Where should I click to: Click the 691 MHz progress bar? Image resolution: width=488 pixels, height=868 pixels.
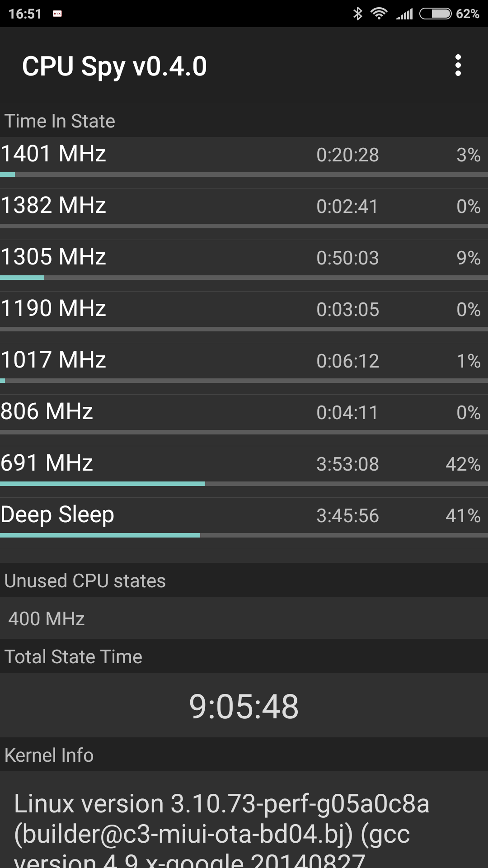[244, 484]
